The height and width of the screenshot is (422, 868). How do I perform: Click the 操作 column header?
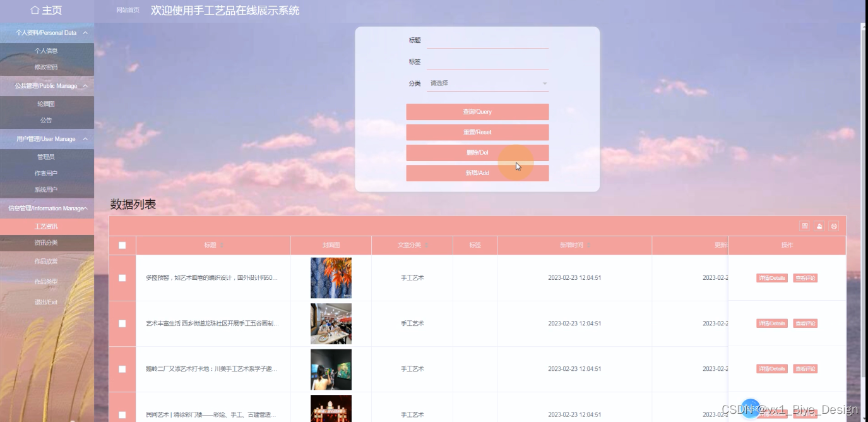787,245
